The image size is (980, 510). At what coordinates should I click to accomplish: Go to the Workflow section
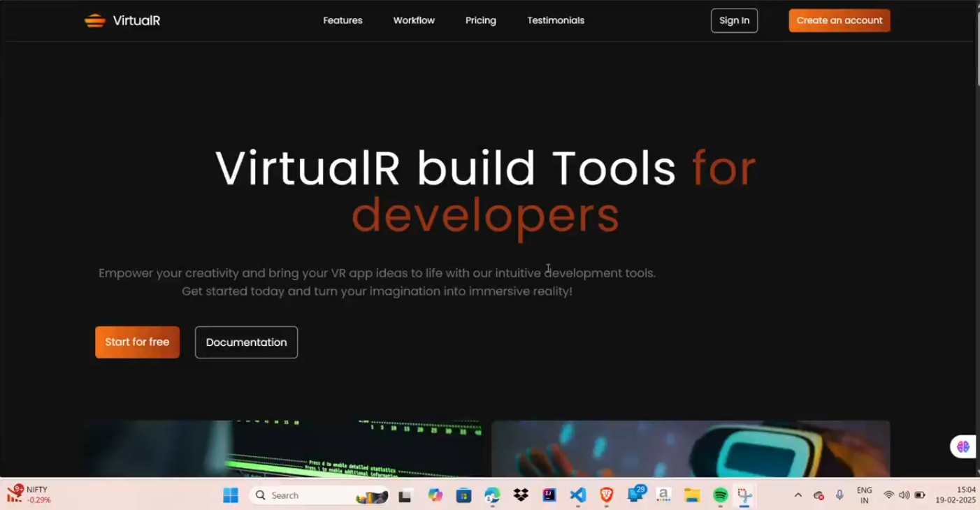point(414,21)
